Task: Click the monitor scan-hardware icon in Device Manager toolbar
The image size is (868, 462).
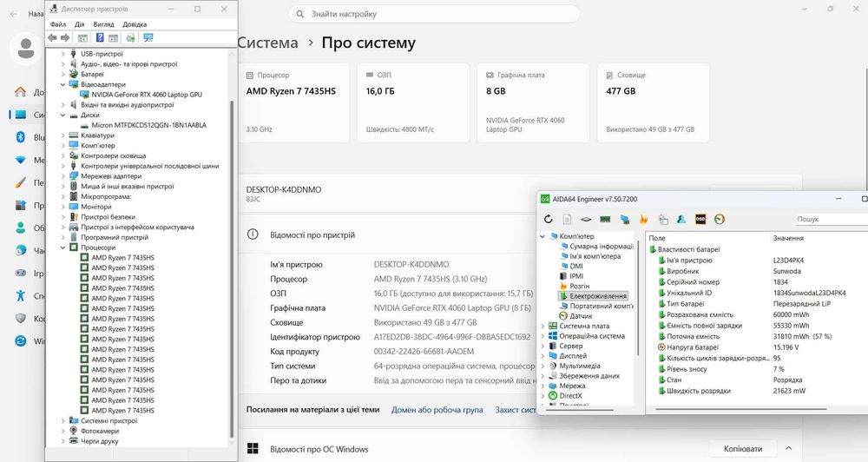Action: [148, 37]
